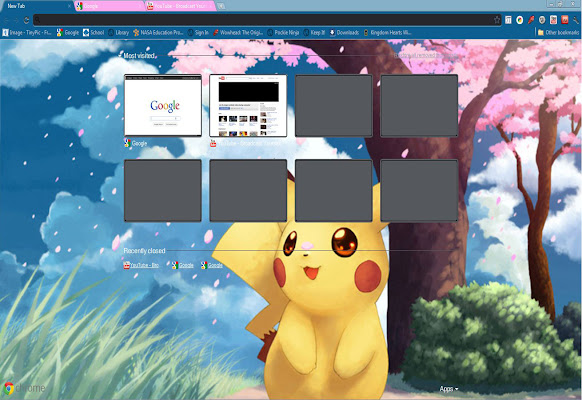This screenshot has width=582, height=400.
Task: Open the Other bookmarks folder
Action: point(558,33)
